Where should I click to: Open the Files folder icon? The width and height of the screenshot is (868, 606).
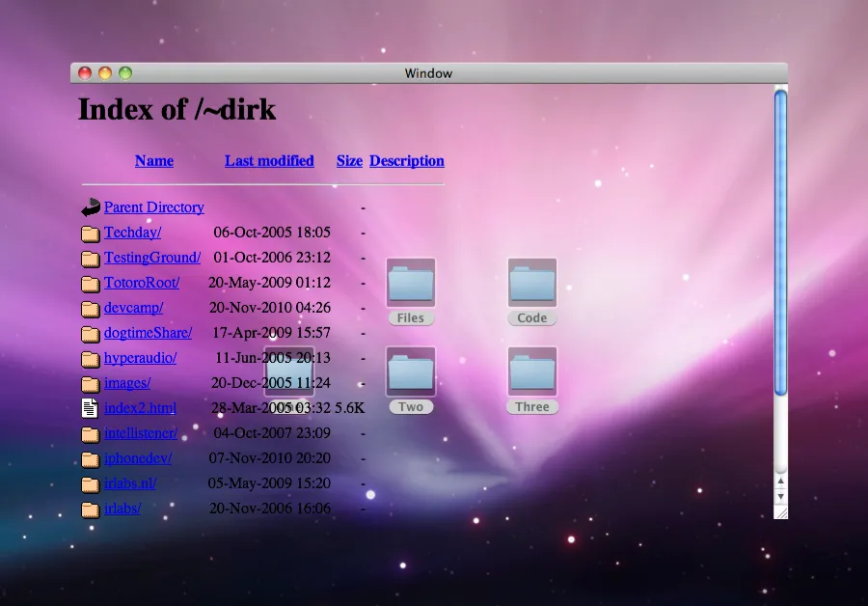(410, 283)
